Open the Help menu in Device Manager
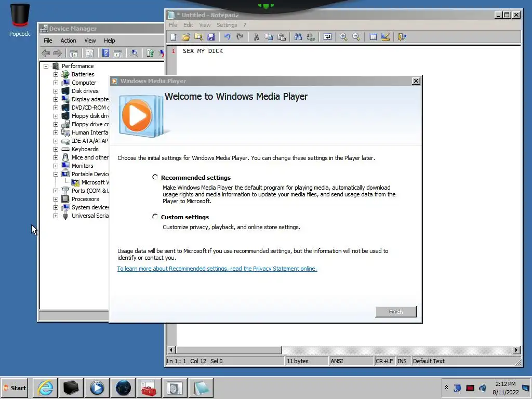Screen dimensions: 532x399 click(x=109, y=41)
